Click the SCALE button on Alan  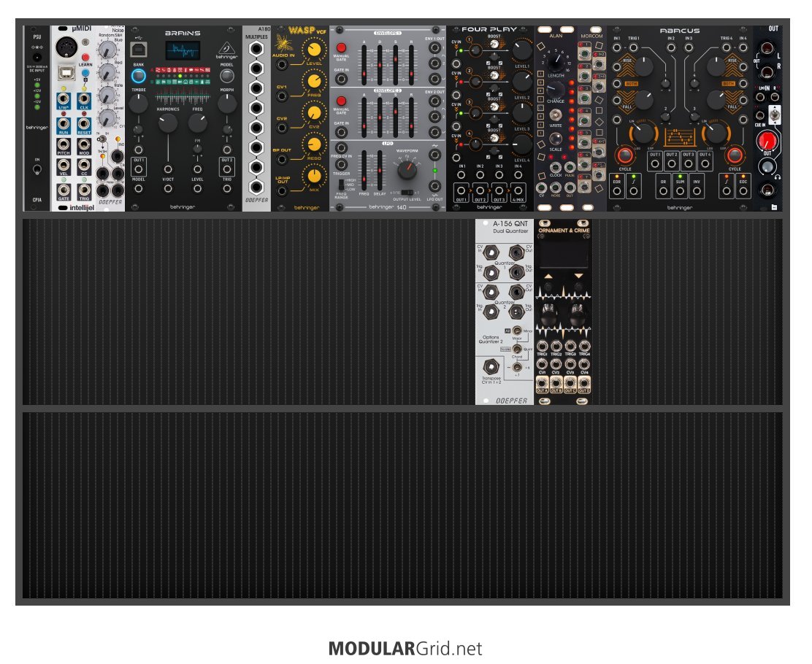click(556, 139)
